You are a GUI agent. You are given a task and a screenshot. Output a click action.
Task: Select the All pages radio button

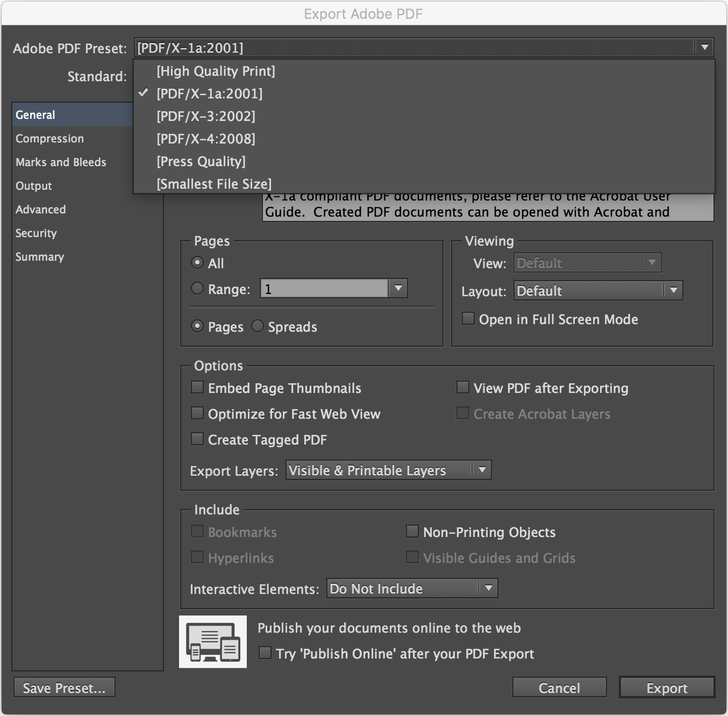click(x=197, y=263)
